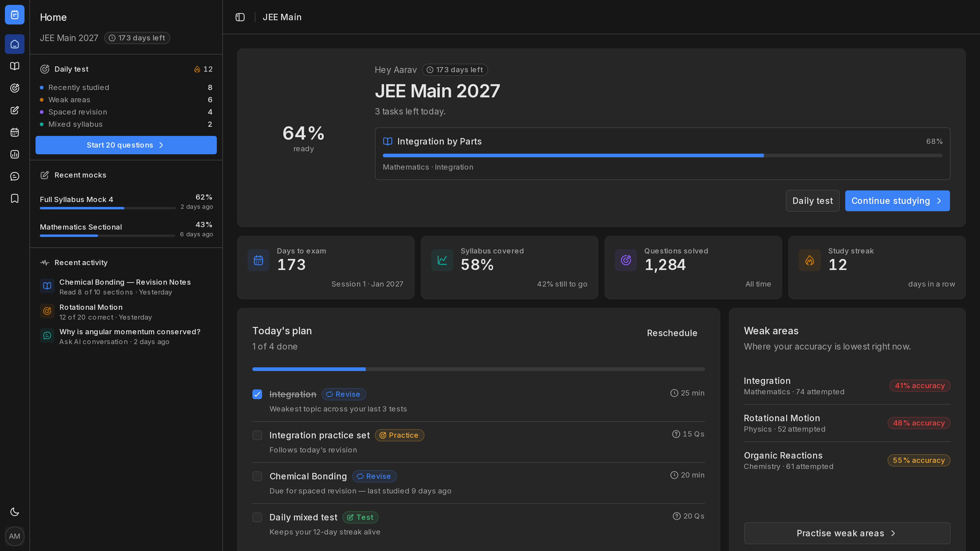Open Mathematics Sectional mock
980x551 pixels.
coord(126,229)
